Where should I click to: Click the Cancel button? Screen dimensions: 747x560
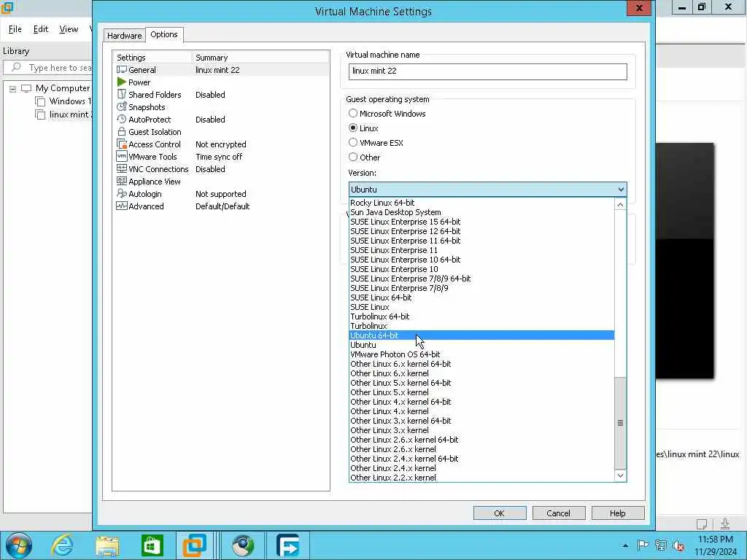tap(558, 513)
